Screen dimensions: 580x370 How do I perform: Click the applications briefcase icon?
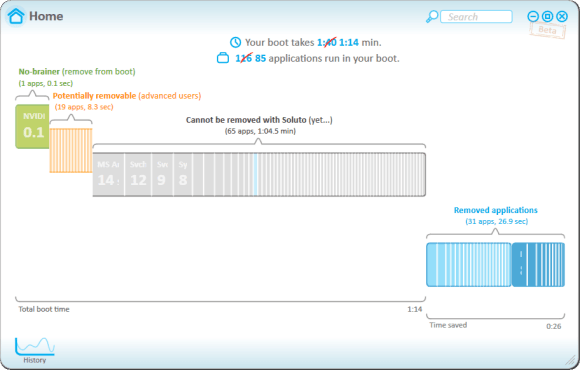point(223,58)
